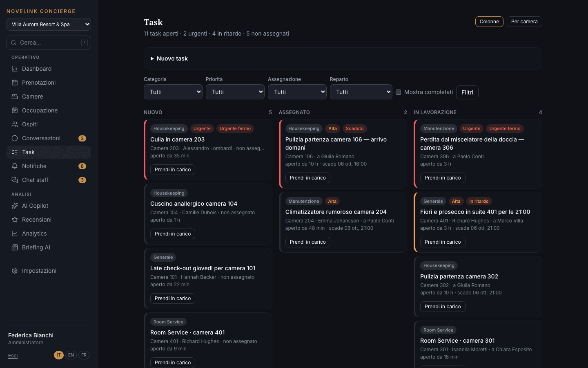The image size is (588, 368).
Task: Open Notifiche from the sidebar
Action: tap(49, 166)
